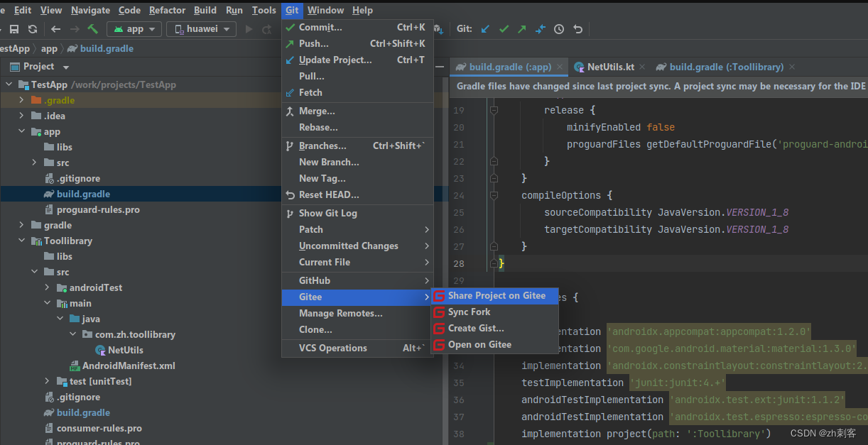Choose Rebase... in the Git menu
The height and width of the screenshot is (445, 868).
click(357, 127)
